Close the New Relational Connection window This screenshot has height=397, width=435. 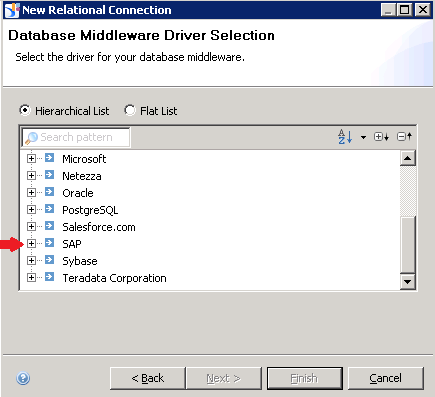pyautogui.click(x=423, y=10)
